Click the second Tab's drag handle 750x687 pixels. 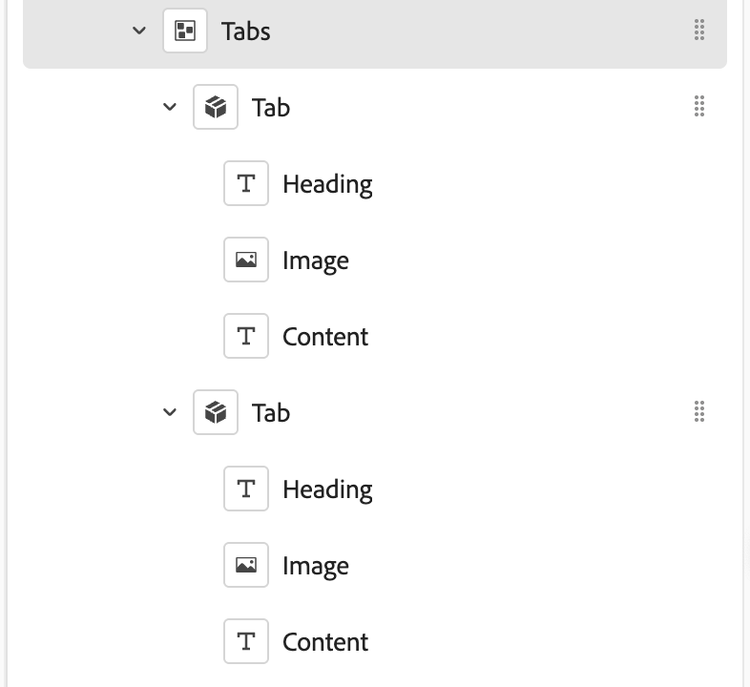coord(700,412)
